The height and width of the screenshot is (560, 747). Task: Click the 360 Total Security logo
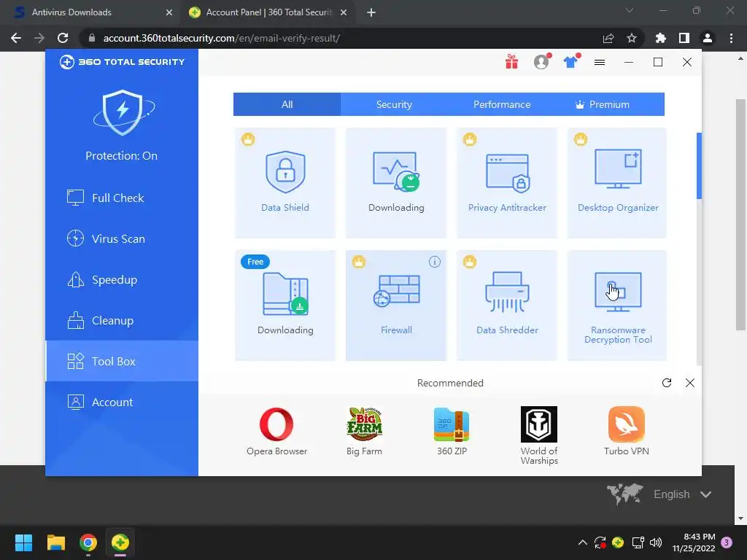[x=122, y=62]
